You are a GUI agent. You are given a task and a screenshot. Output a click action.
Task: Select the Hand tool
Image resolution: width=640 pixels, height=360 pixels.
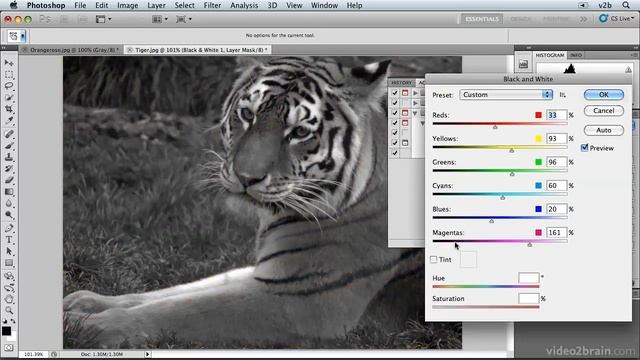coord(9,299)
